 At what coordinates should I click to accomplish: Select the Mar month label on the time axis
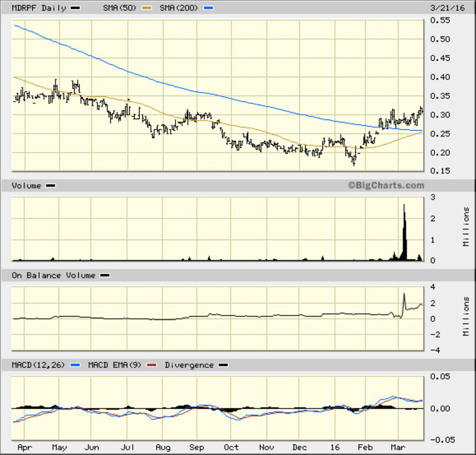[x=398, y=447]
